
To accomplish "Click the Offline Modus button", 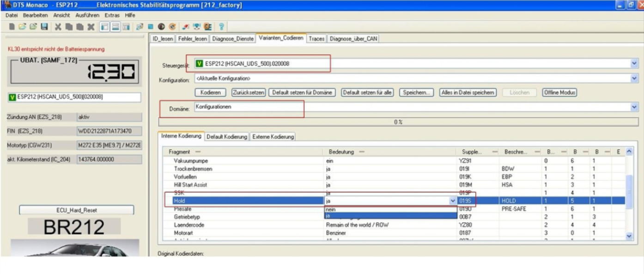I will click(x=560, y=93).
